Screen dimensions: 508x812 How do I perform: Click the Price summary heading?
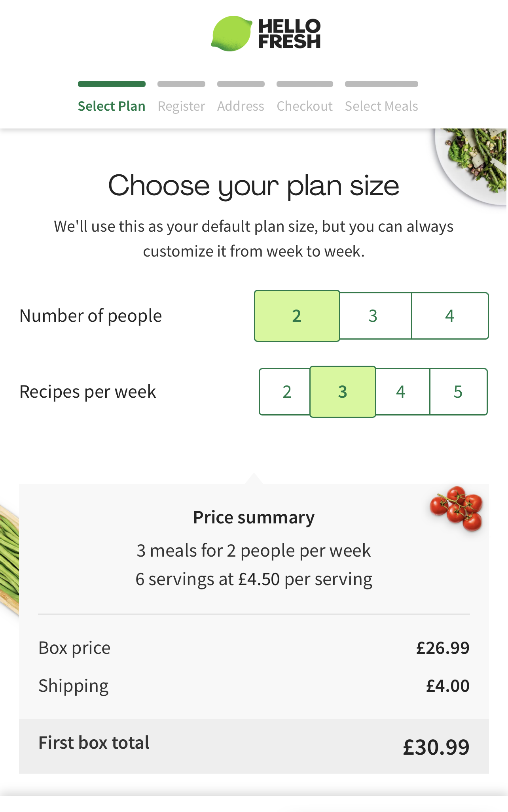click(x=254, y=517)
